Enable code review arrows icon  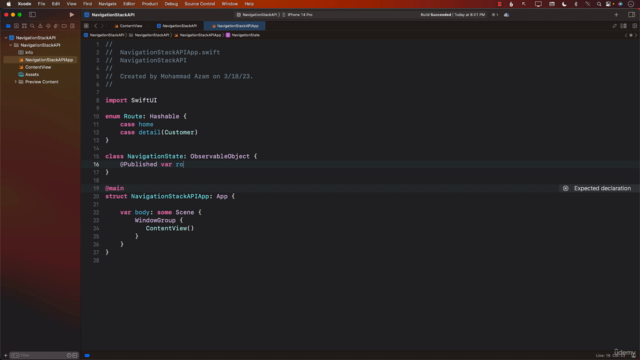tap(614, 26)
